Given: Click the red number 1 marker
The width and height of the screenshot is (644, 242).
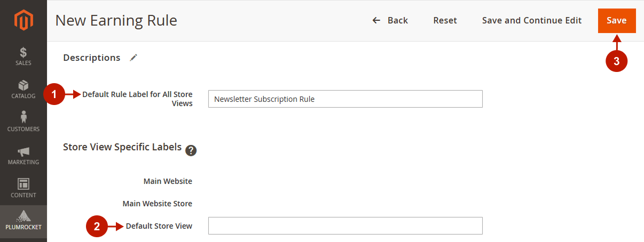Looking at the screenshot, I should [53, 95].
